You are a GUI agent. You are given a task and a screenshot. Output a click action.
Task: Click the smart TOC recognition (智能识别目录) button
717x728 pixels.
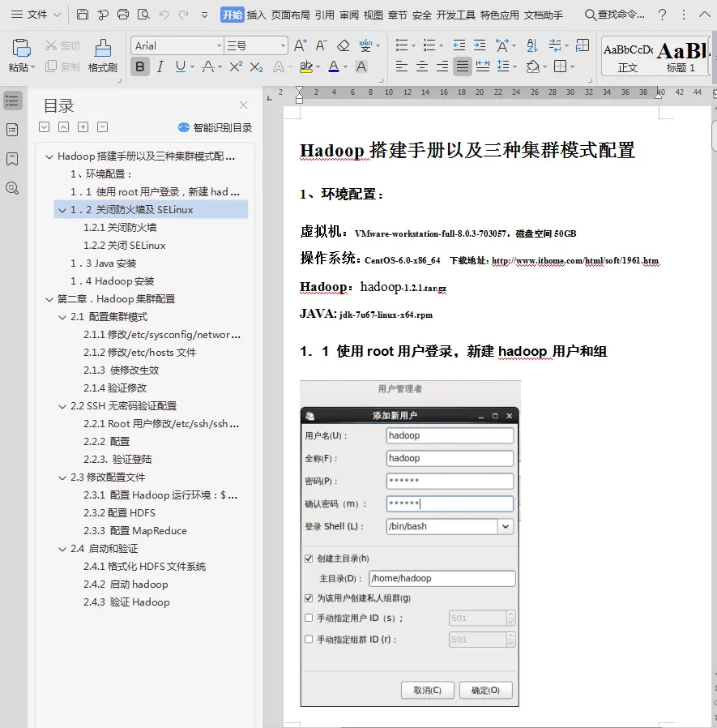(x=216, y=127)
